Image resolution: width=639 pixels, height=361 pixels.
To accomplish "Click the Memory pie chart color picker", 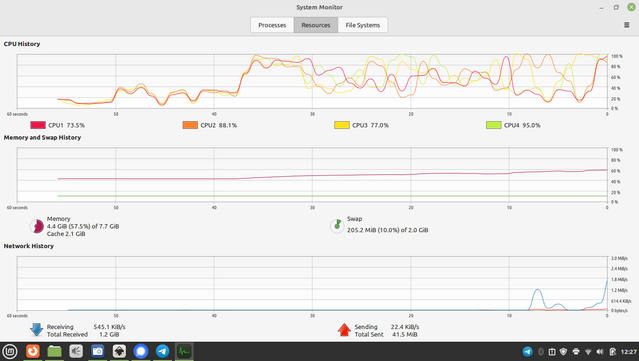I will tap(37, 226).
